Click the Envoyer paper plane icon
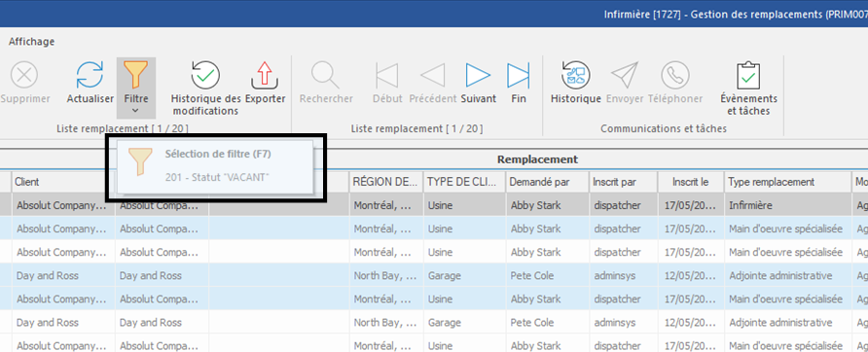 (x=625, y=75)
